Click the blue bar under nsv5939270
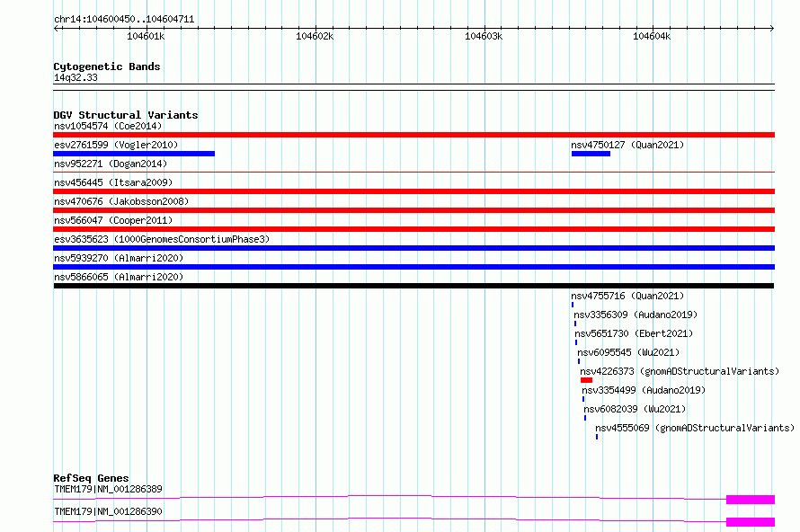The image size is (800, 532). (413, 267)
